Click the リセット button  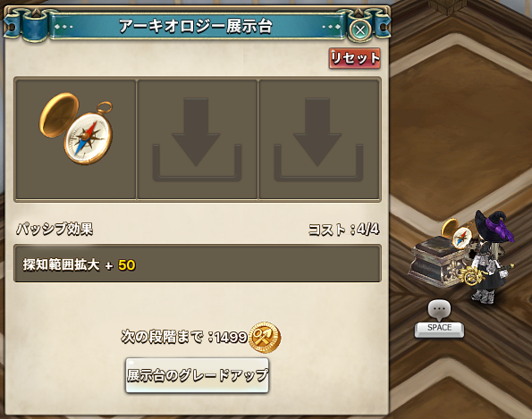(x=355, y=58)
